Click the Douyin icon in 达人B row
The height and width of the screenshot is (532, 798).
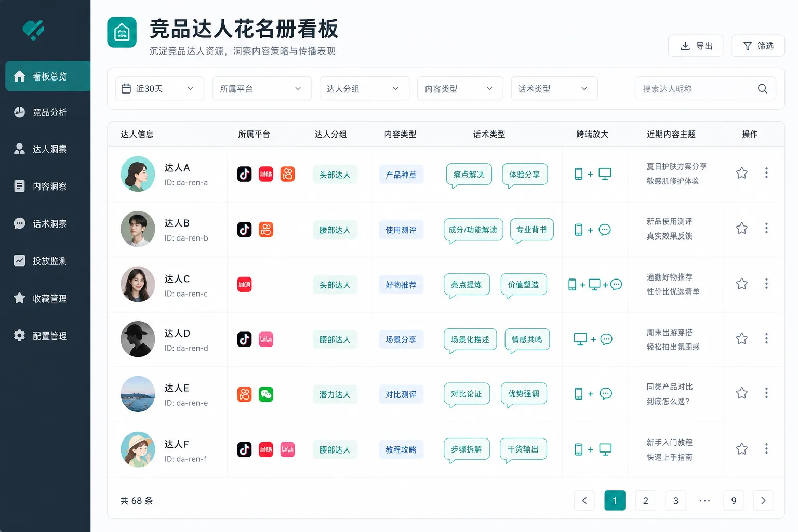pos(245,229)
